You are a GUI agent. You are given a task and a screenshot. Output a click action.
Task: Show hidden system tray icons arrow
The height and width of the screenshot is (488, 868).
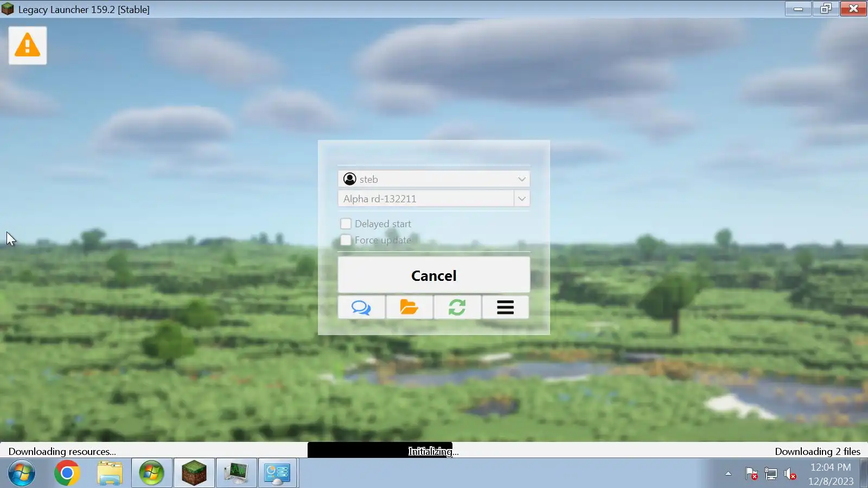(x=729, y=473)
